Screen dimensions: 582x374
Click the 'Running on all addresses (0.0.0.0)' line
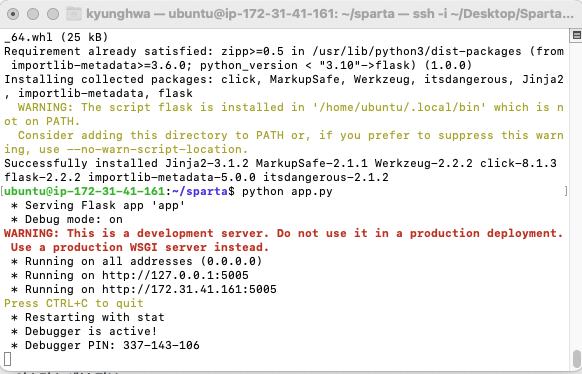137,262
